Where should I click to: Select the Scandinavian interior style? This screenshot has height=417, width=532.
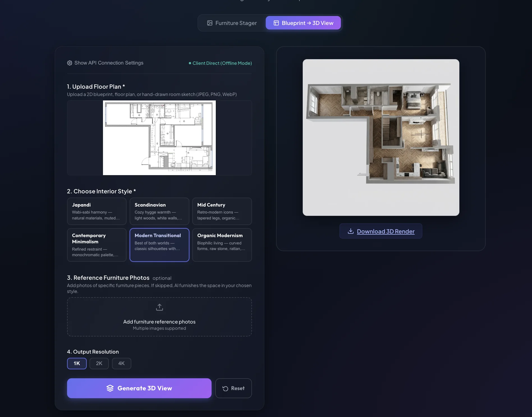[x=159, y=211]
